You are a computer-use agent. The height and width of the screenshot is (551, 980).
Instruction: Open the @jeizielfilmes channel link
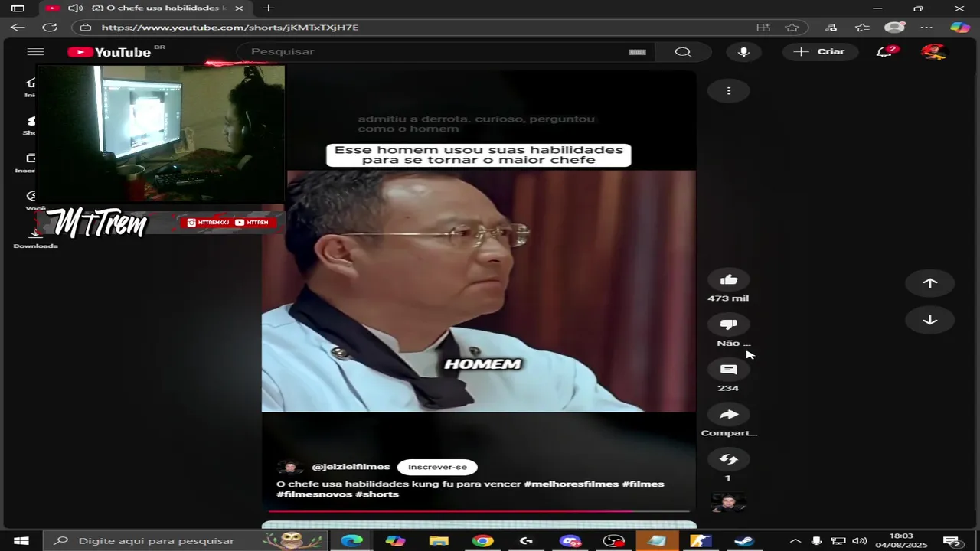click(x=351, y=467)
